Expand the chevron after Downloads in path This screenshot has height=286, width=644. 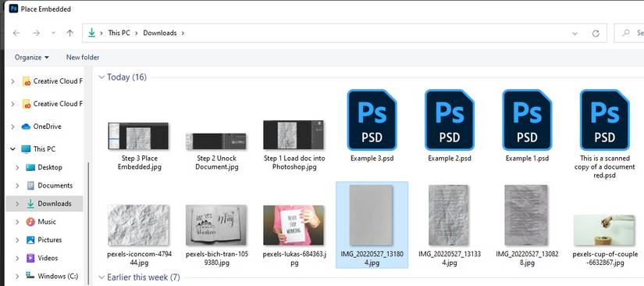point(183,33)
